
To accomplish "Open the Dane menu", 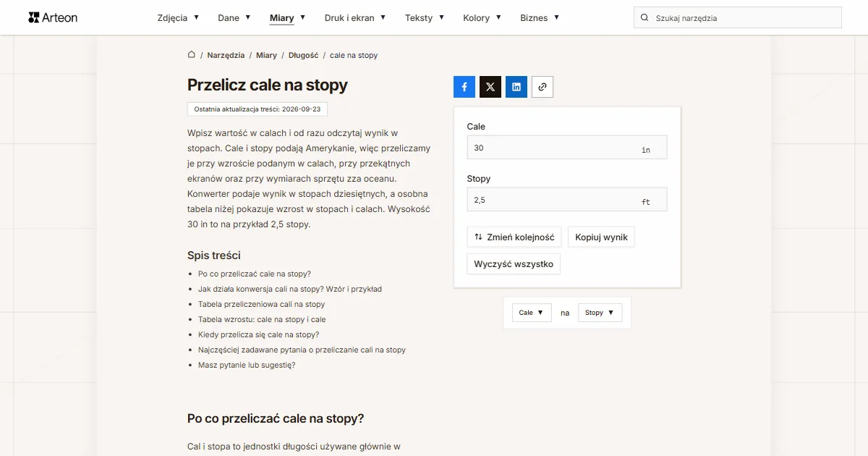I will [234, 18].
